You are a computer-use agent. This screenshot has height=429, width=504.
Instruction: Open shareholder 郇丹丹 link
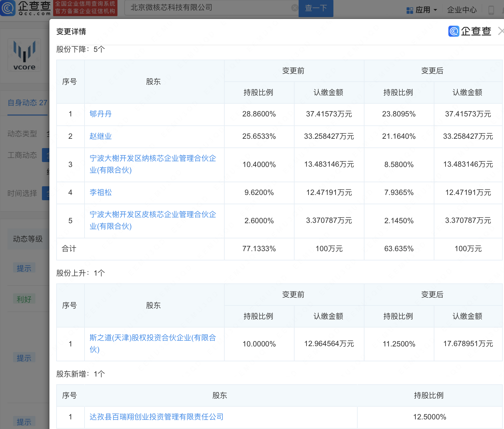100,114
